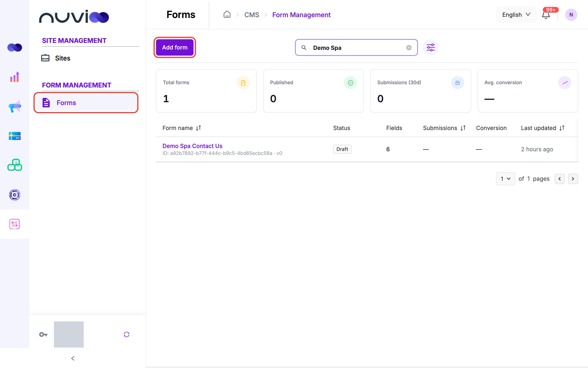Click the Submissions inbox icon

click(458, 83)
